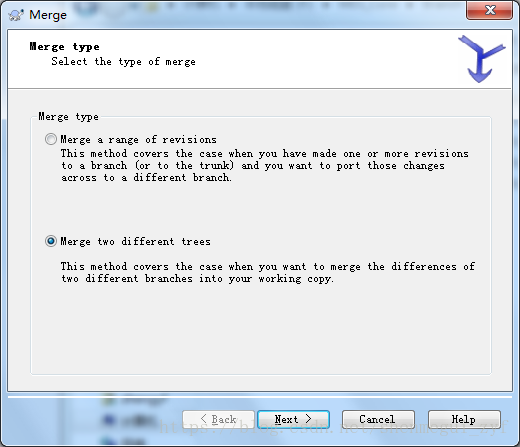Select the 'Merge a range of revisions' radio button

51,139
